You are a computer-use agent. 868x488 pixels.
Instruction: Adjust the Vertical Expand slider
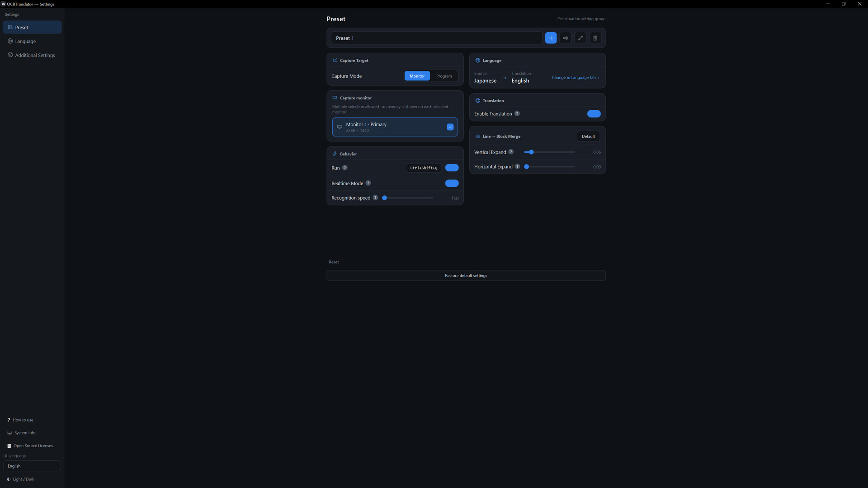(x=549, y=152)
